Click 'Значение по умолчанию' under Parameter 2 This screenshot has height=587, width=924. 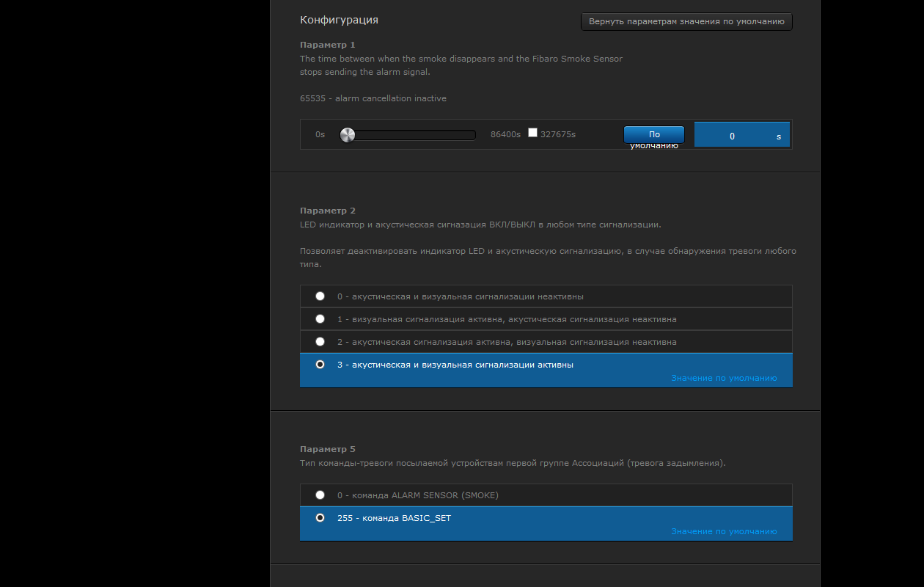[724, 378]
